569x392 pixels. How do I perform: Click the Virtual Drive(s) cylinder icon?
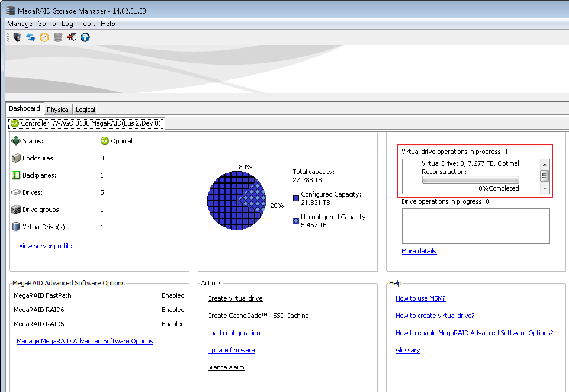pos(16,226)
